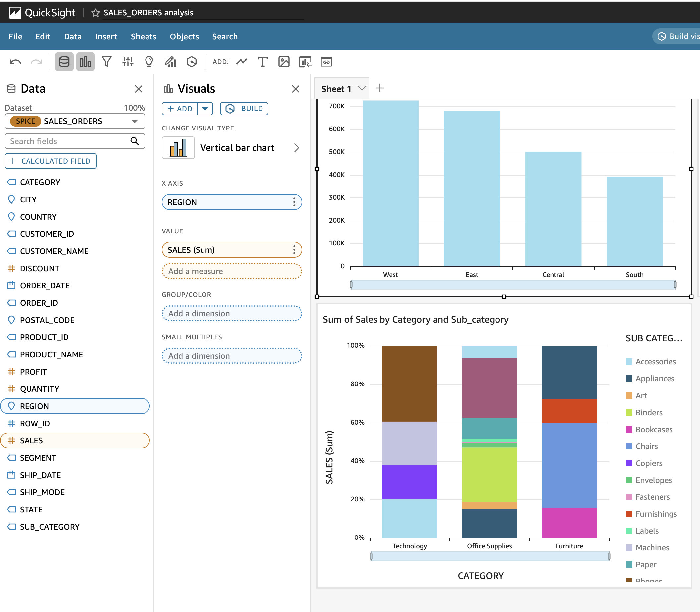
Task: Add a line chart visual icon
Action: pos(242,62)
